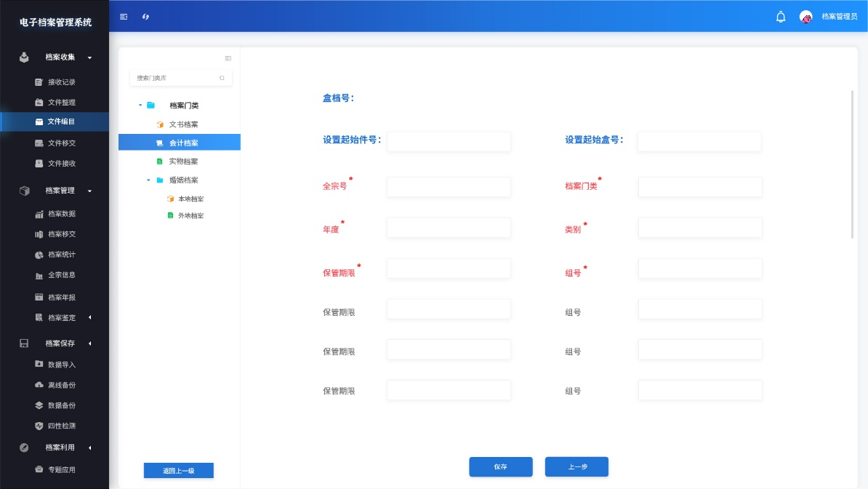Click the 全宗号 input field
Image resolution: width=868 pixels, height=489 pixels.
point(449,187)
